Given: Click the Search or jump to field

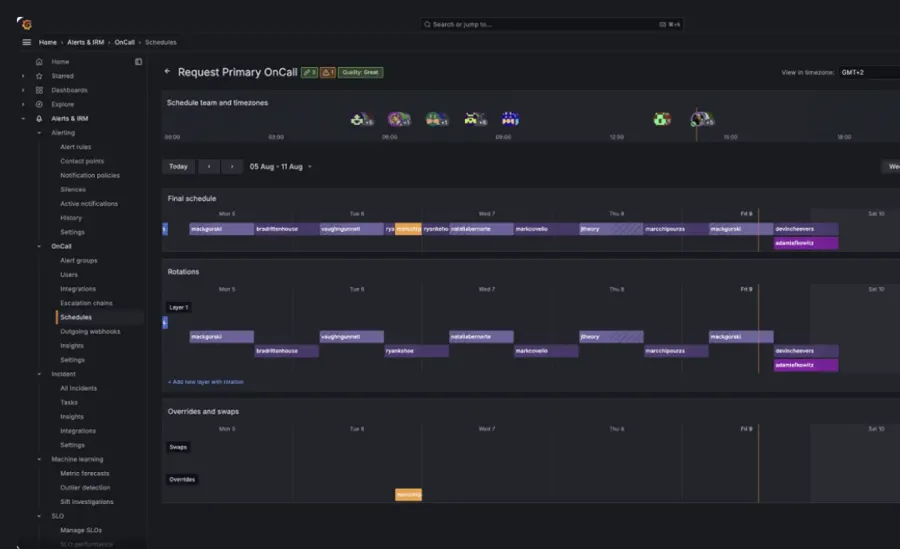Looking at the screenshot, I should tap(552, 25).
